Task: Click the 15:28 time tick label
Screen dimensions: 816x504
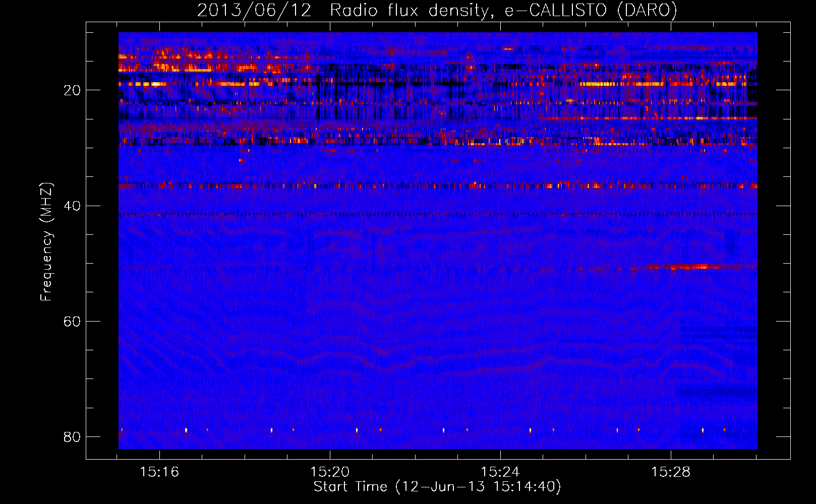Action: click(671, 472)
